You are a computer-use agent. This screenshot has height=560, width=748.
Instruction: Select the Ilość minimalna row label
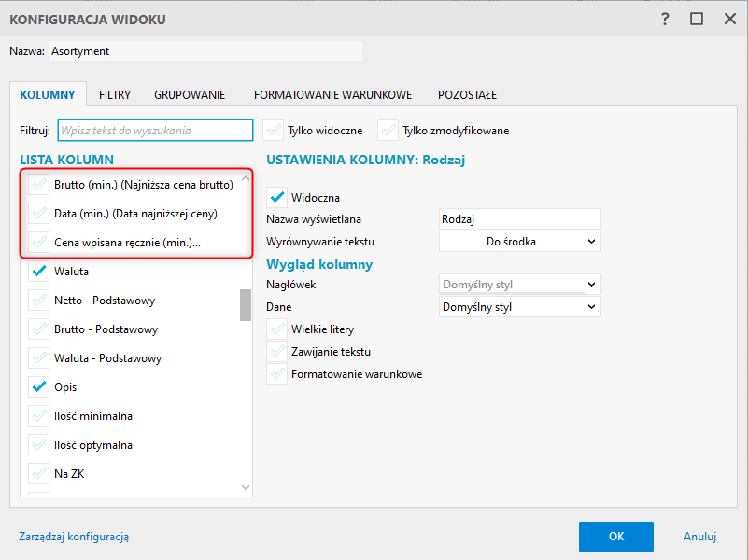[93, 416]
